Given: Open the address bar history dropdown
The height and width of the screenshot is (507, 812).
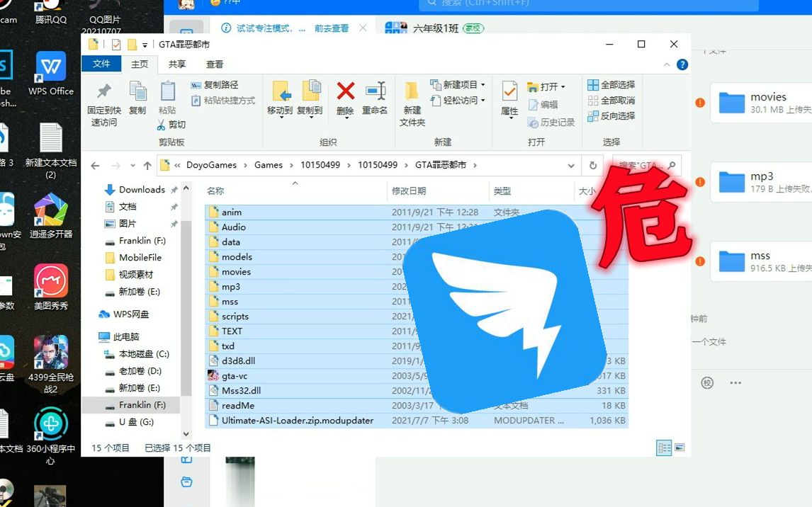Looking at the screenshot, I should [x=571, y=164].
